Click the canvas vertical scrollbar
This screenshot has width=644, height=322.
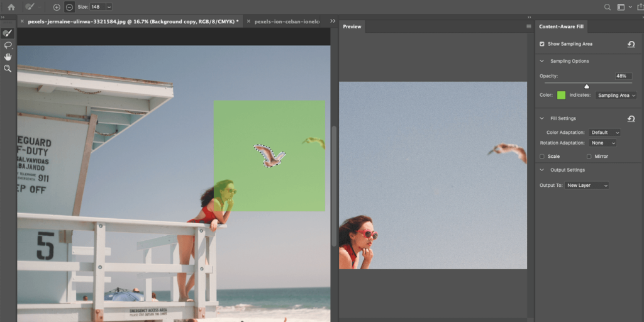pyautogui.click(x=334, y=186)
